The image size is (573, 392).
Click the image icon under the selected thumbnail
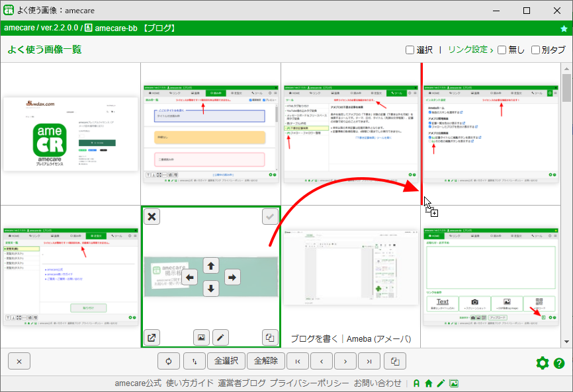click(x=201, y=338)
